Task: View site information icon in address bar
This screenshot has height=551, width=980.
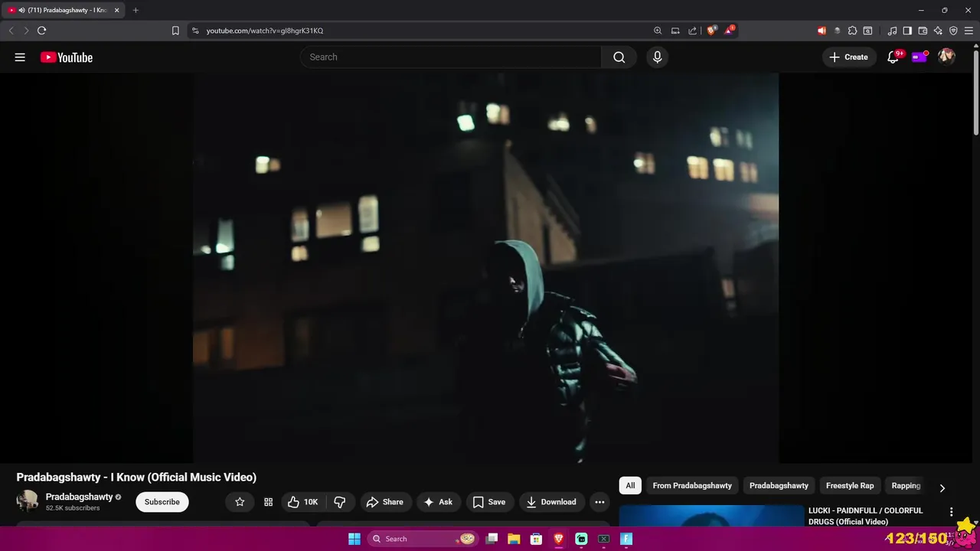Action: click(x=195, y=31)
